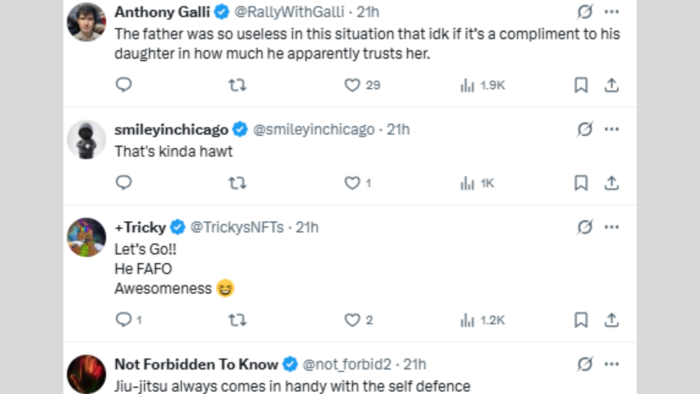Reply to +Tricky's tweet with 1 reply
The image size is (700, 394).
tap(128, 320)
